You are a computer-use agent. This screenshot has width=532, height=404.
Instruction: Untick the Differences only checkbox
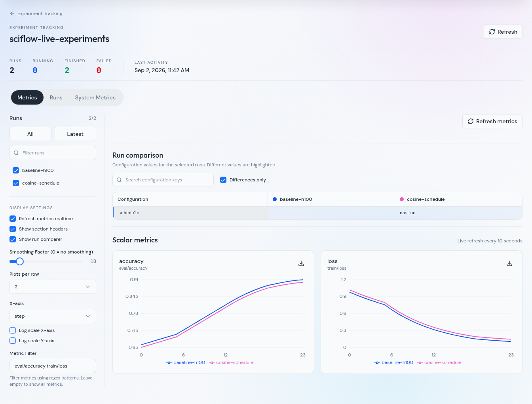tap(223, 180)
